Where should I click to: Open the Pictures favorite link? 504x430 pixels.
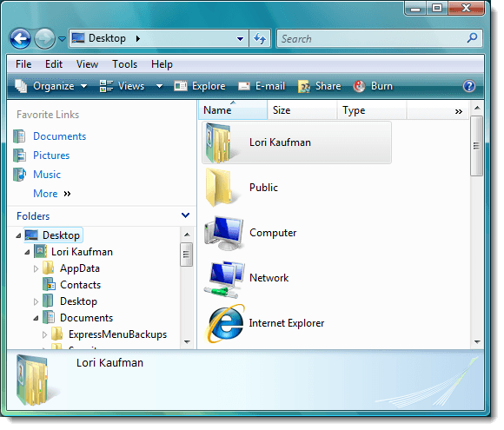pyautogui.click(x=51, y=155)
